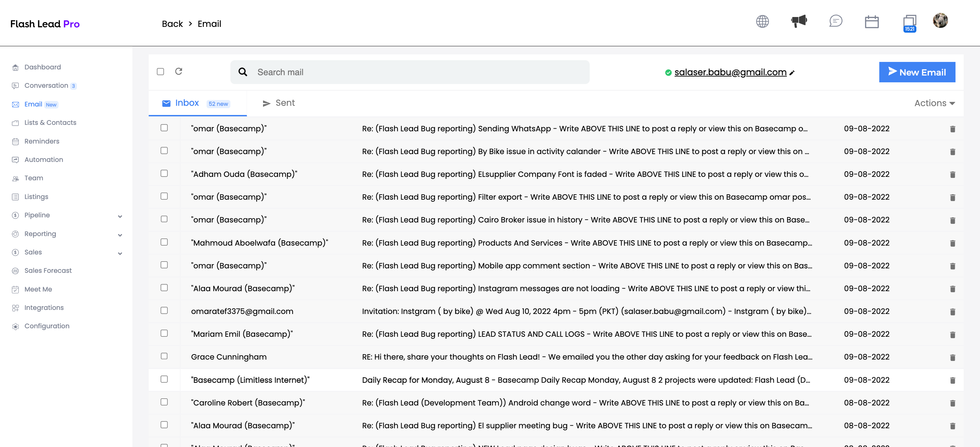Open the calendar icon in header
Screen dimensions: 980x447
point(871,22)
